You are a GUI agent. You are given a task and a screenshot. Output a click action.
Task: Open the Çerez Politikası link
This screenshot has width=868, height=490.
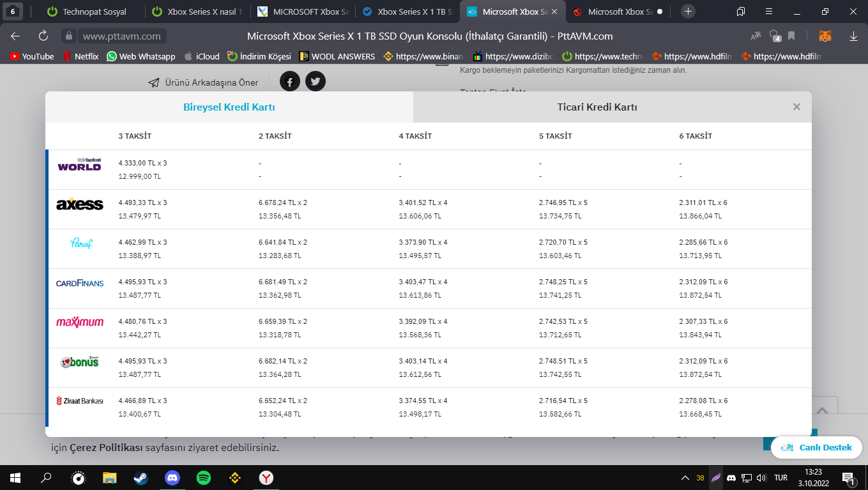(x=105, y=448)
